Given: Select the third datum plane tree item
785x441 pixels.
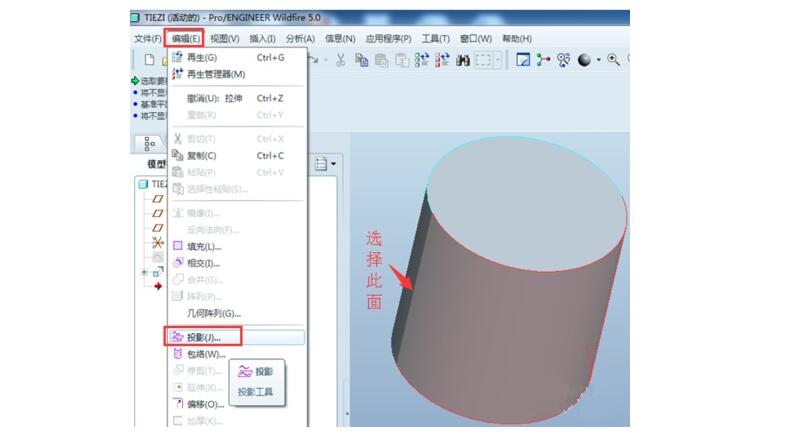Looking at the screenshot, I should 157,228.
